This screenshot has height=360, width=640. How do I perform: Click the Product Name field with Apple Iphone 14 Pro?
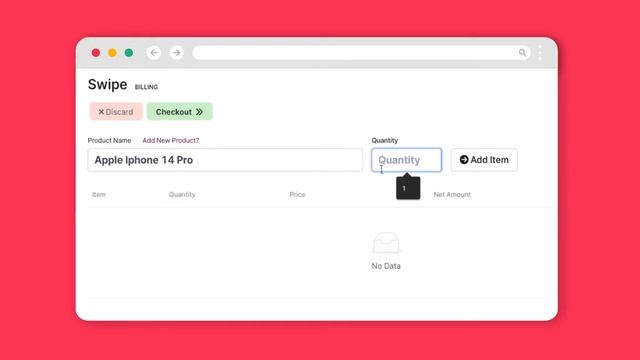225,160
